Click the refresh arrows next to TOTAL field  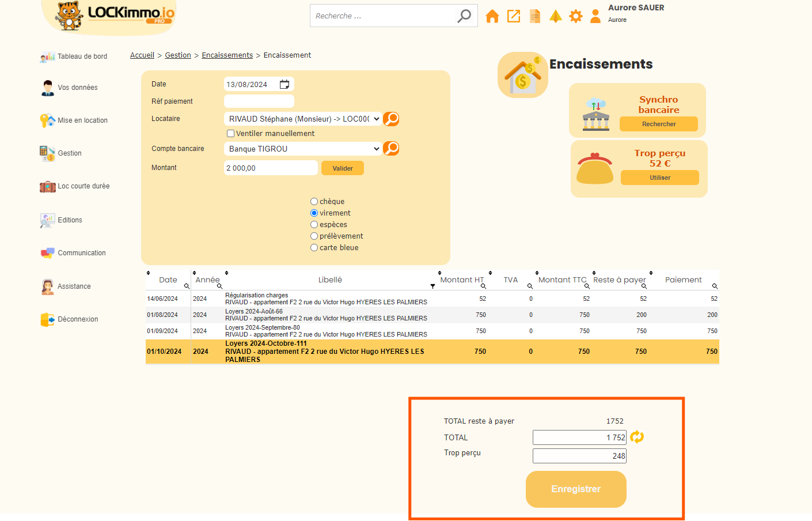(x=637, y=437)
